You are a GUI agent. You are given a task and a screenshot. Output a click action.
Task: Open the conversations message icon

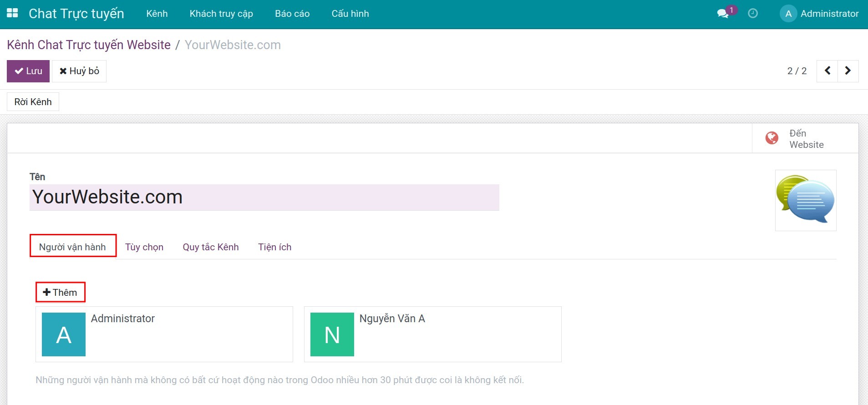point(722,14)
